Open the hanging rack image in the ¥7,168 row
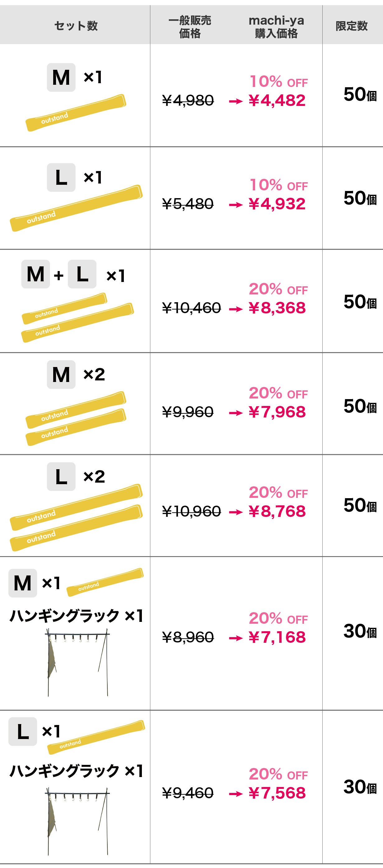This screenshot has width=383, height=868. tap(77, 662)
